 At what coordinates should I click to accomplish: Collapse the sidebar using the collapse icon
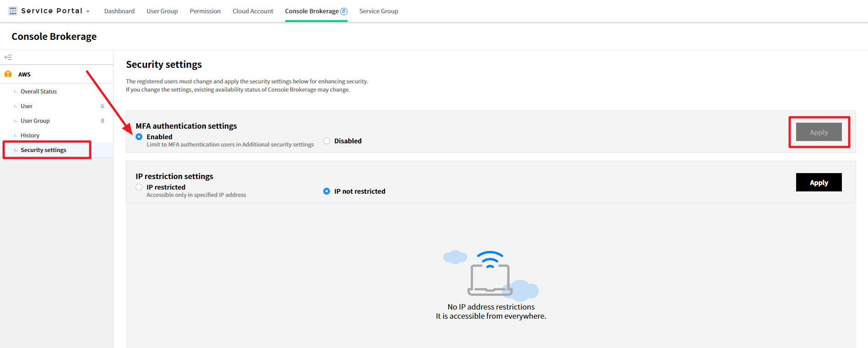(8, 57)
